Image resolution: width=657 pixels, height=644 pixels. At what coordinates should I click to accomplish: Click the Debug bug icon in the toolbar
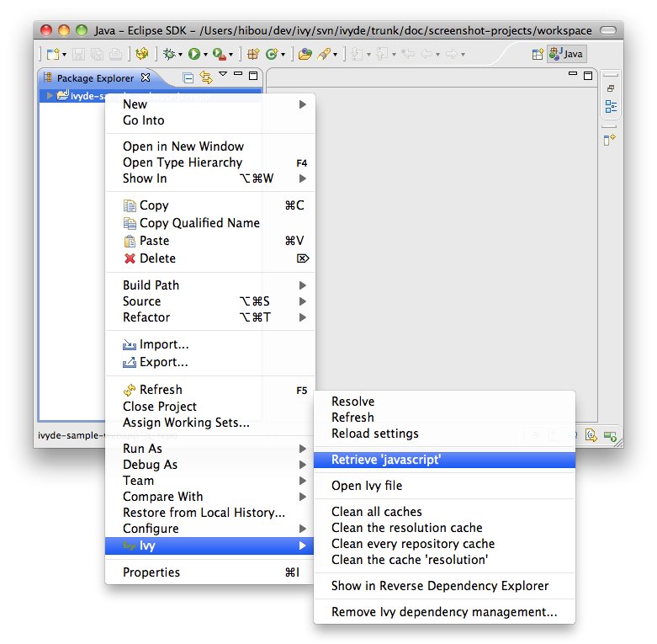coord(168,54)
